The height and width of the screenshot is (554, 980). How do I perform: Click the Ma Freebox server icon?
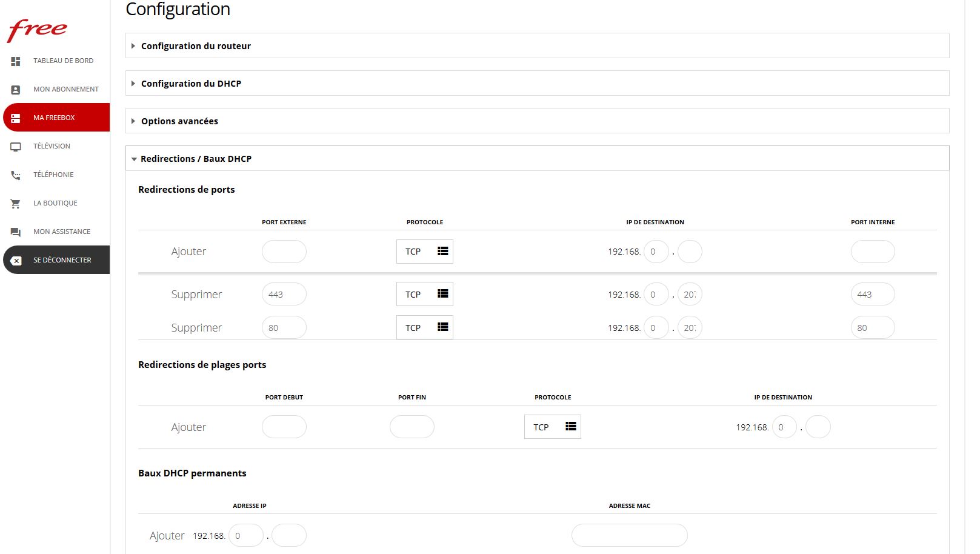click(16, 118)
